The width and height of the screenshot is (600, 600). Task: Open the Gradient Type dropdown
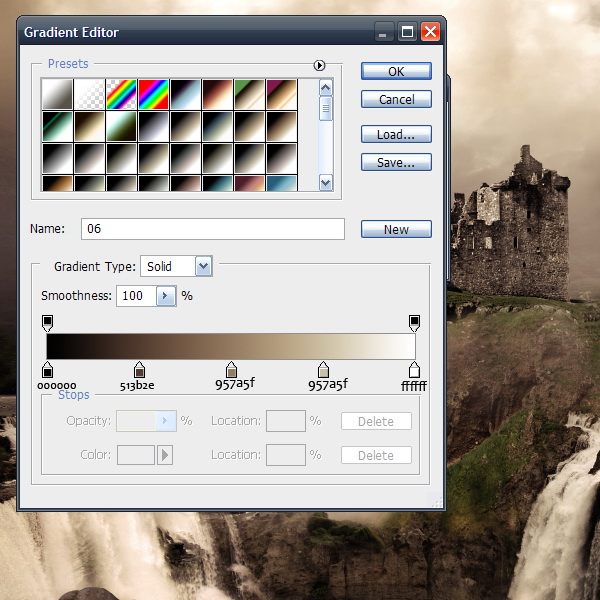pyautogui.click(x=204, y=266)
